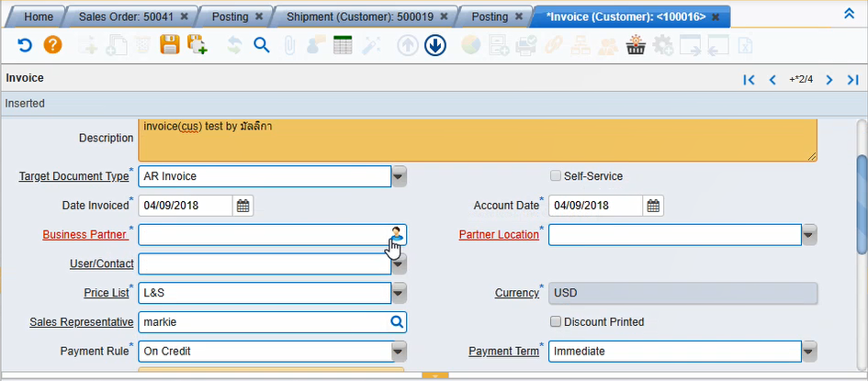Click the Business Partner lookup icon
Screen dimensions: 868x381
(397, 234)
